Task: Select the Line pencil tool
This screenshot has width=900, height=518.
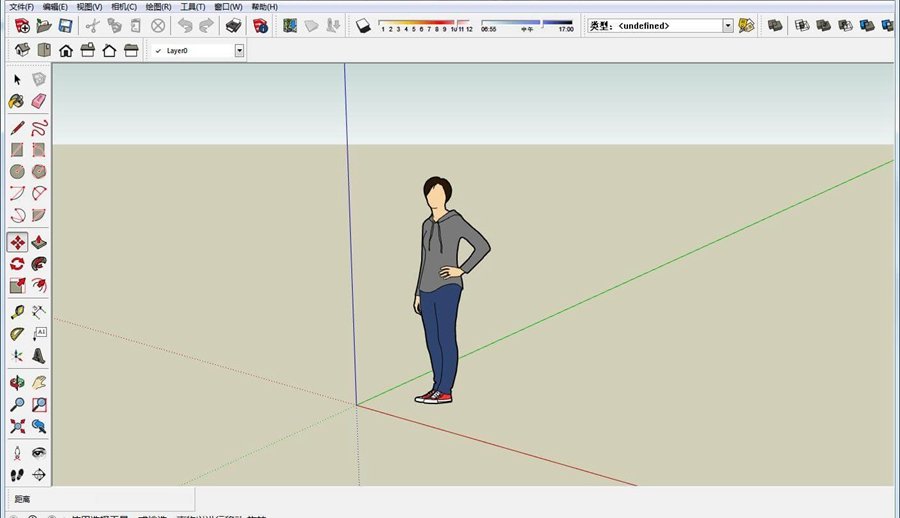Action: (x=17, y=127)
